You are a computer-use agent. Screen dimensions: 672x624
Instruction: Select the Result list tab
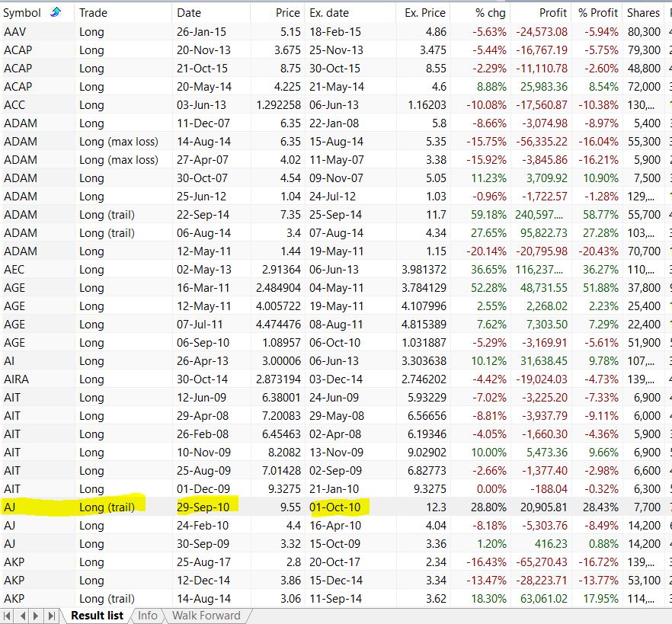(x=97, y=615)
